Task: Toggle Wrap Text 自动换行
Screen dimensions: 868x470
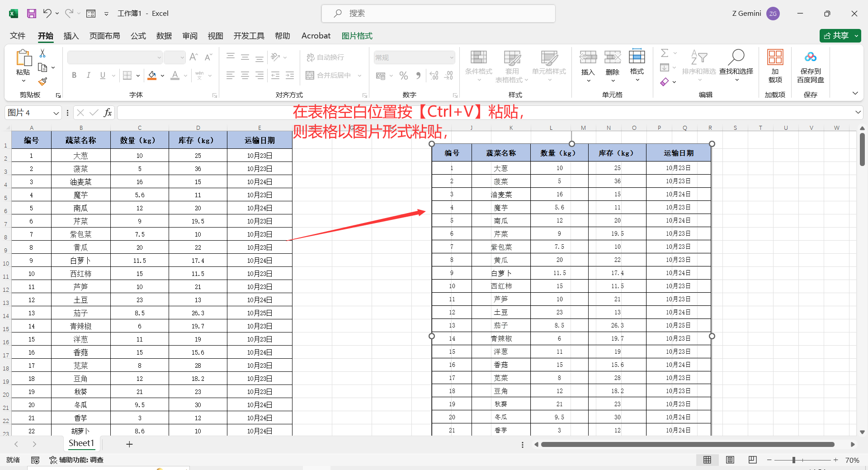Action: click(325, 57)
